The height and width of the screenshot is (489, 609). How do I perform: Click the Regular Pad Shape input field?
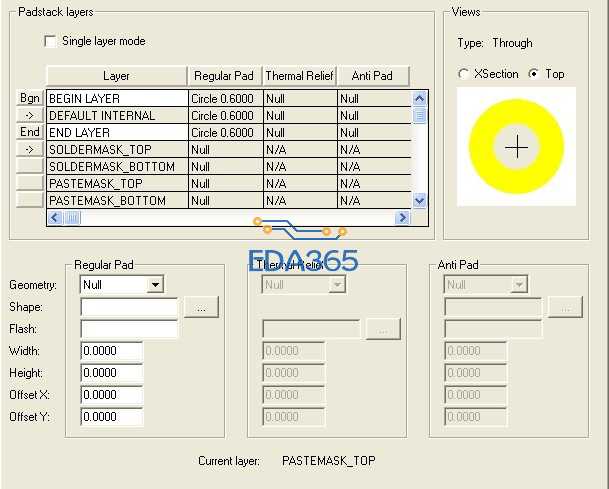[129, 307]
